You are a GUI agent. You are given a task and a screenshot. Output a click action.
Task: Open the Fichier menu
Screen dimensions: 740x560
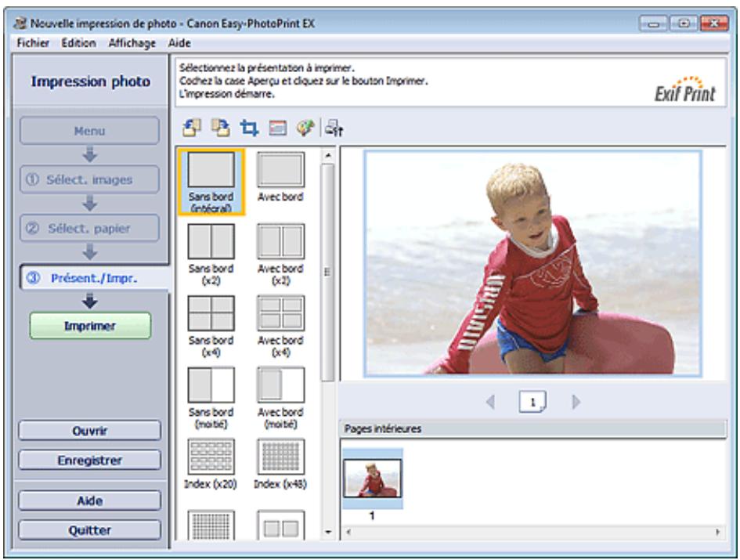[x=33, y=43]
